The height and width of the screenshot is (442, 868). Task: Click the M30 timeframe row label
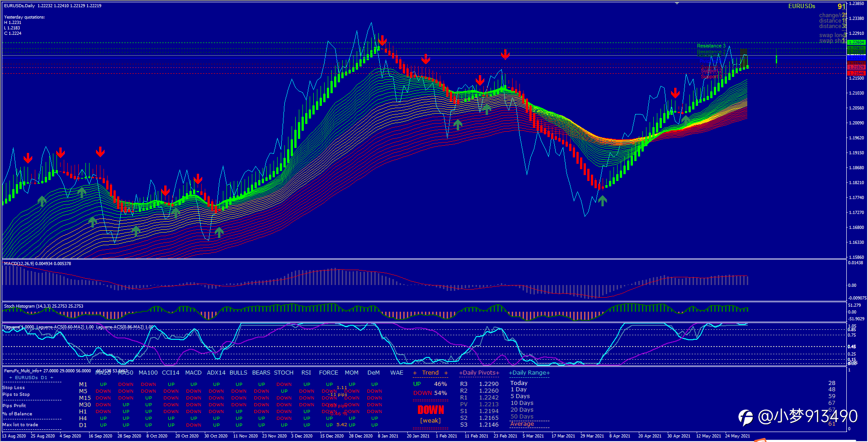click(85, 405)
